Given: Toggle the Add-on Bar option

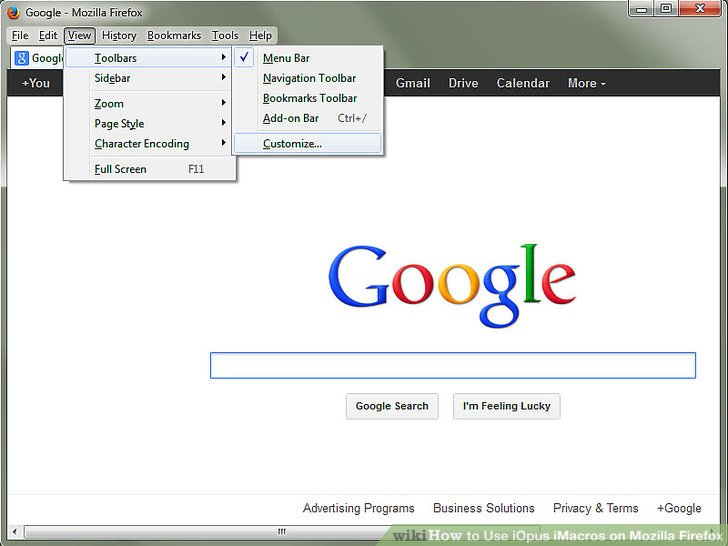Looking at the screenshot, I should (308, 118).
